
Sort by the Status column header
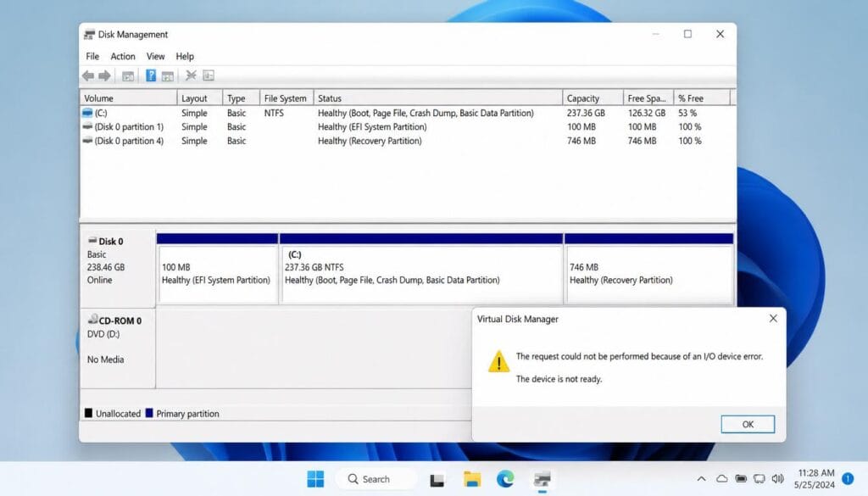[438, 98]
